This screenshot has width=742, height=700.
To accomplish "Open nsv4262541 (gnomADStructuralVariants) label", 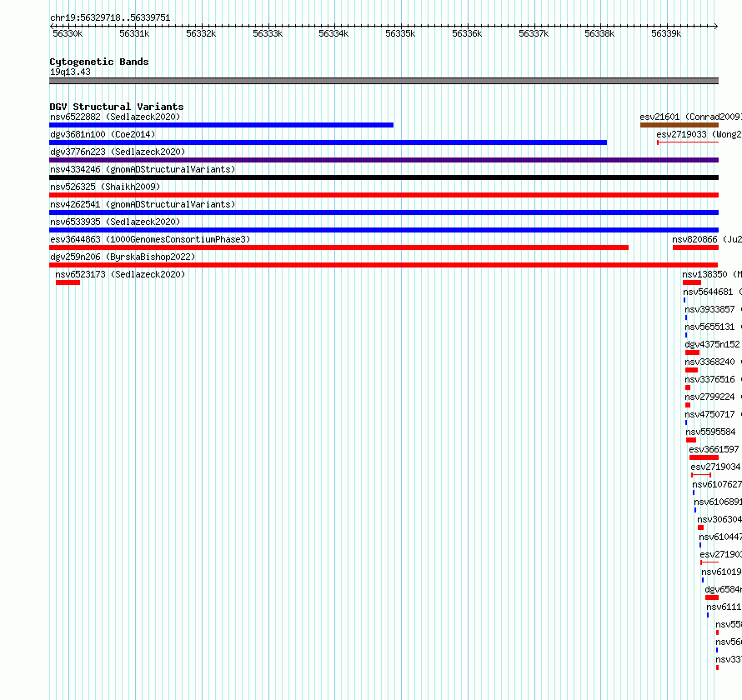I will (143, 204).
